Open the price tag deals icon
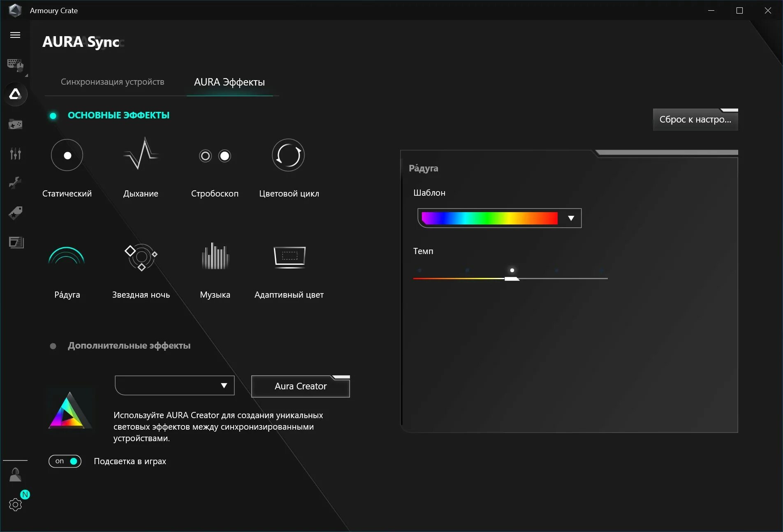The image size is (783, 532). tap(15, 213)
